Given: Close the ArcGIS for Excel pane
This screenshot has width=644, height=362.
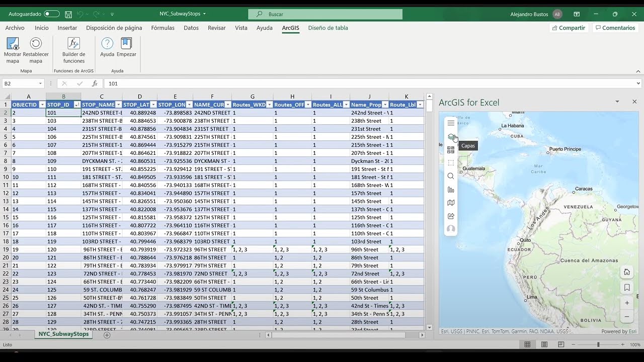Looking at the screenshot, I should 634,102.
